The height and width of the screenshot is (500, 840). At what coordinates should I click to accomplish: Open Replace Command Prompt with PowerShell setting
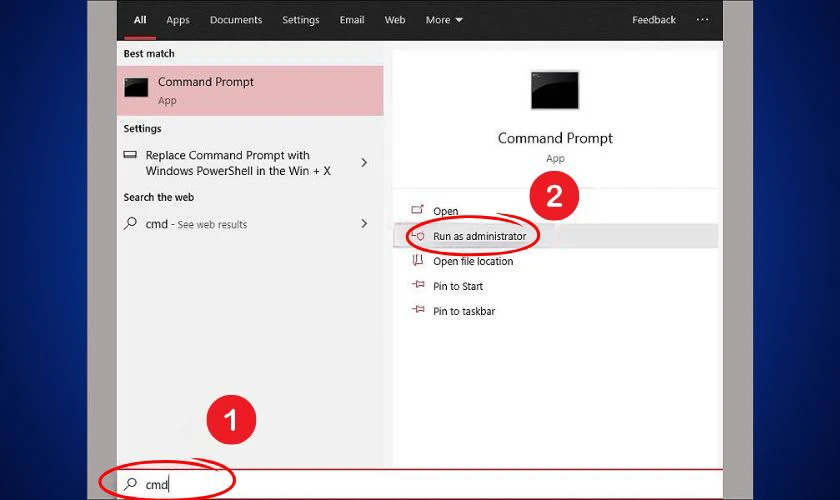coord(238,163)
